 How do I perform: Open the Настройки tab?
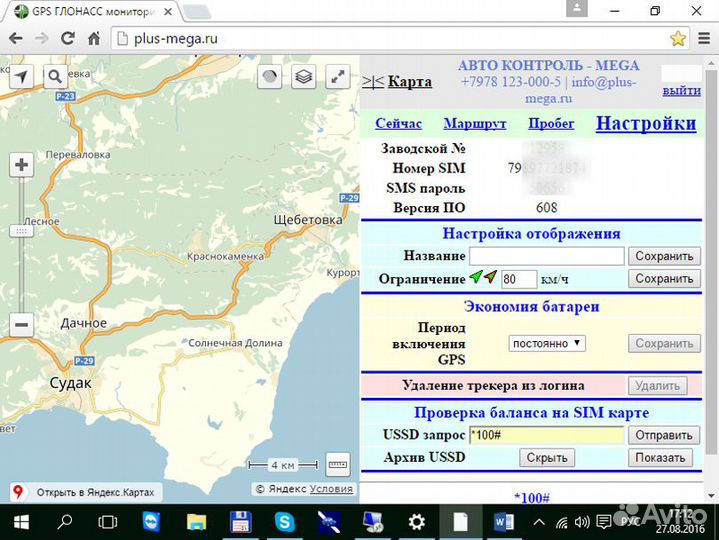click(646, 123)
